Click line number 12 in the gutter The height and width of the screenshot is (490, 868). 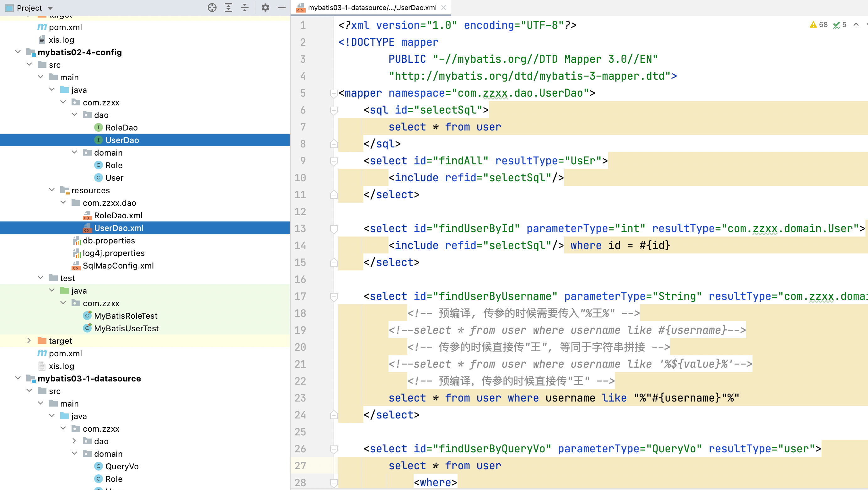pos(300,211)
